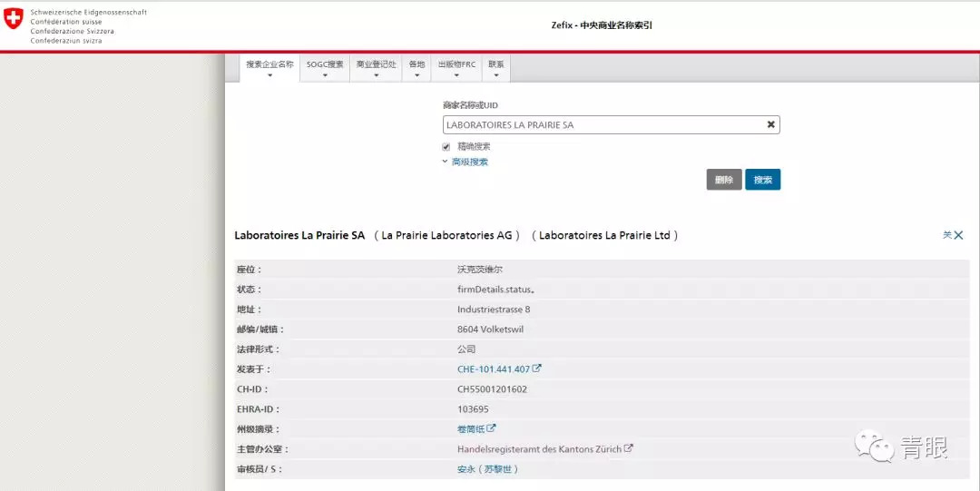Toggle the 精确搜索 exact search checkbox
980x491 pixels.
446,147
